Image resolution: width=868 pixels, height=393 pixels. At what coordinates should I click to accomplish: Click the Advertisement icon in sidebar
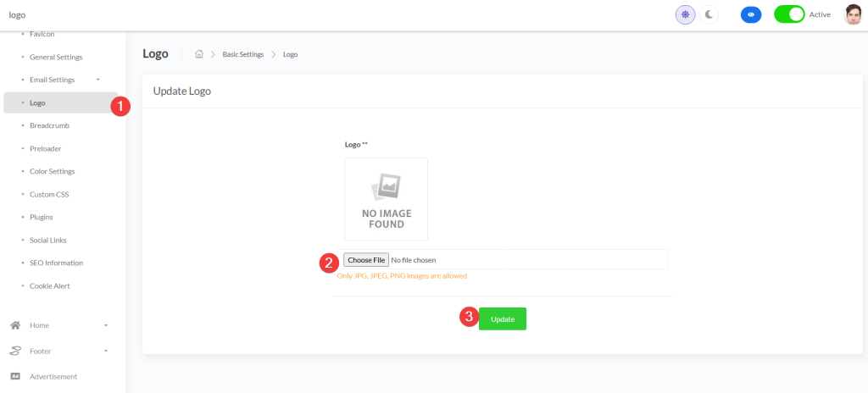pos(14,376)
